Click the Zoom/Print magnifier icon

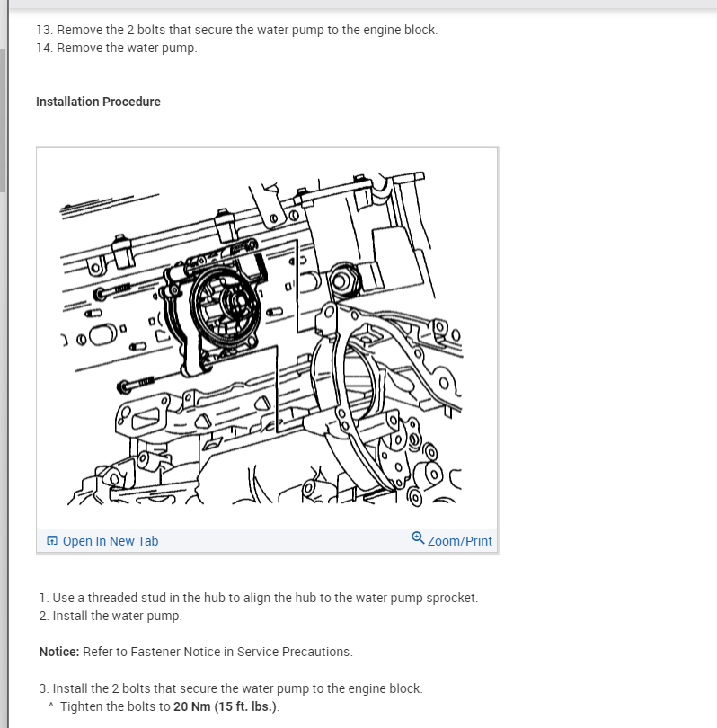(418, 537)
